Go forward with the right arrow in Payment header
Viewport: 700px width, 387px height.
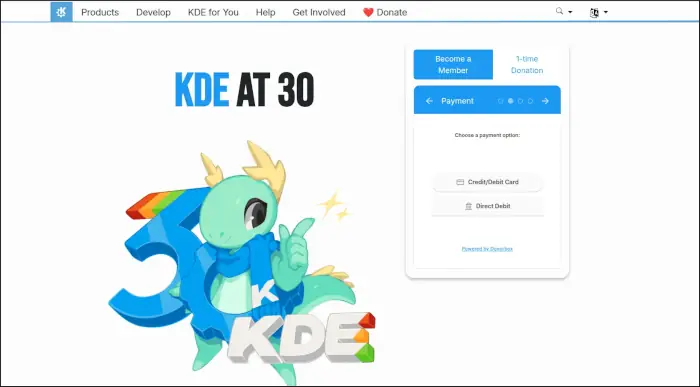pyautogui.click(x=545, y=101)
